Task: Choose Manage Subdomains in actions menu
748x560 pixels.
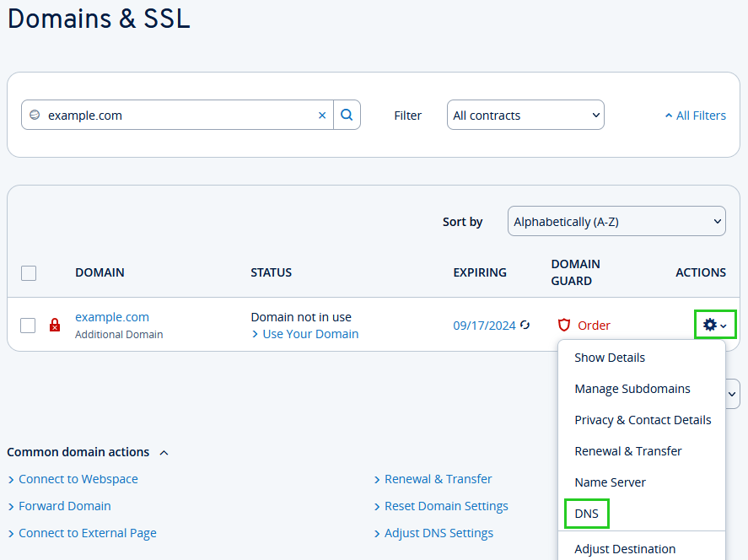Action: (632, 389)
